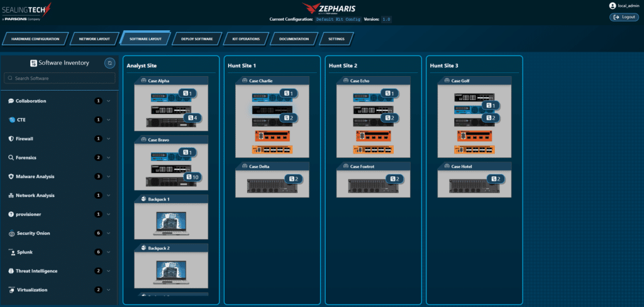Click the Analyst Site heading
Screen dimensions: 644x307
point(142,65)
